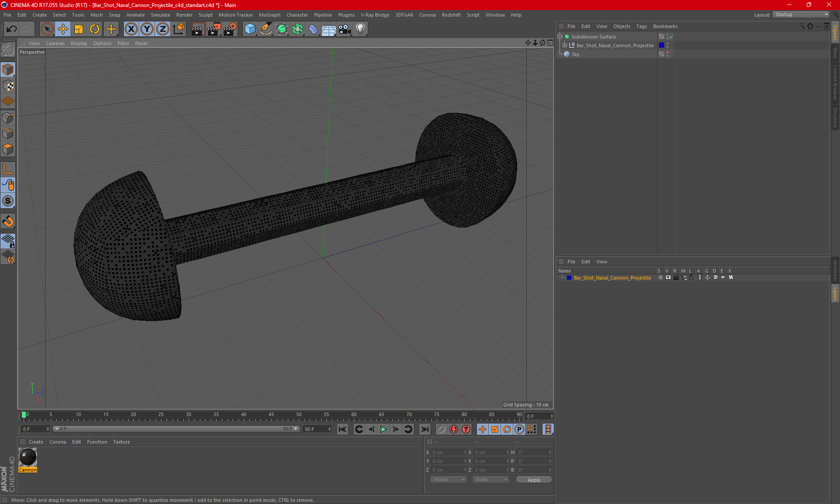Open the Spline Pen tool

[266, 29]
